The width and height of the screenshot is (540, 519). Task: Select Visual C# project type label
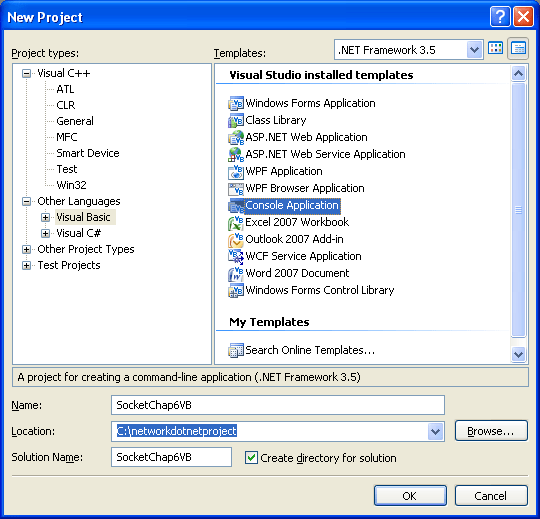(79, 233)
